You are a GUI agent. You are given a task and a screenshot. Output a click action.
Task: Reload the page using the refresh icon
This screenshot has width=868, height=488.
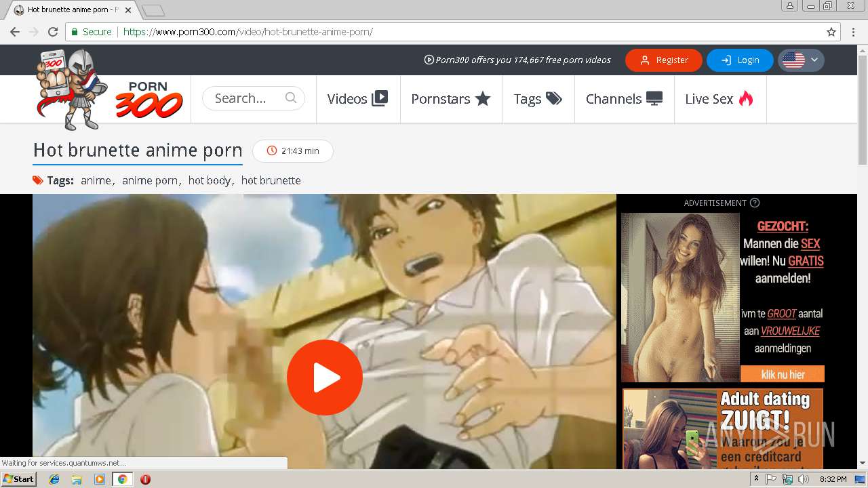tap(53, 32)
